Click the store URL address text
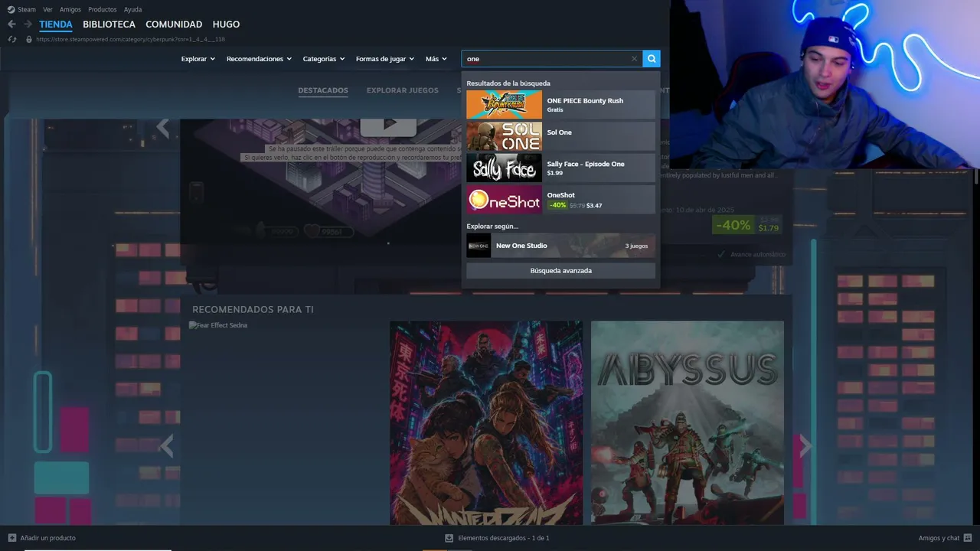Viewport: 980px width, 551px height. 130,39
